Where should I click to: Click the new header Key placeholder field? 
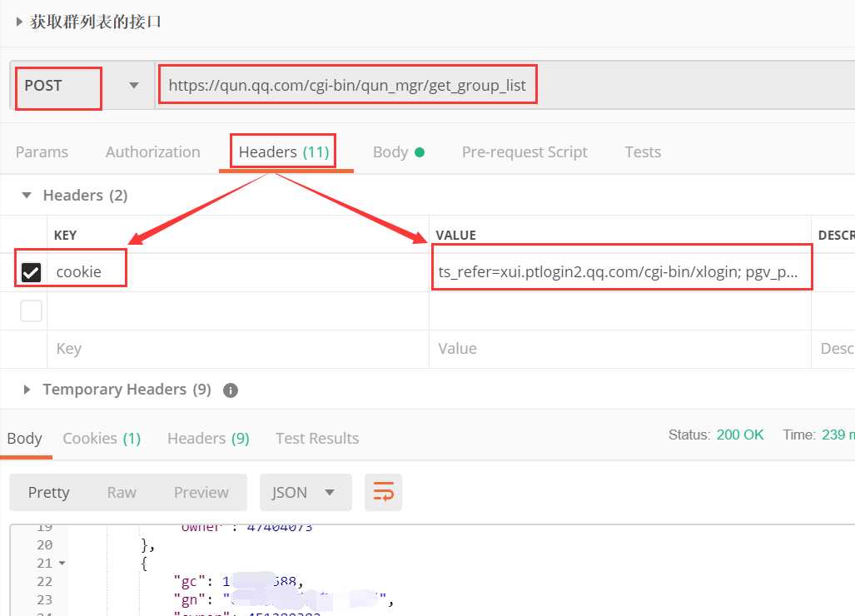coord(238,349)
